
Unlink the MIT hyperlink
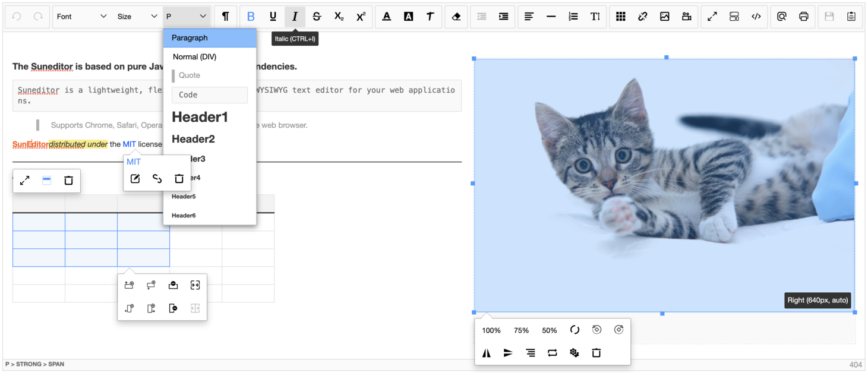pos(157,179)
